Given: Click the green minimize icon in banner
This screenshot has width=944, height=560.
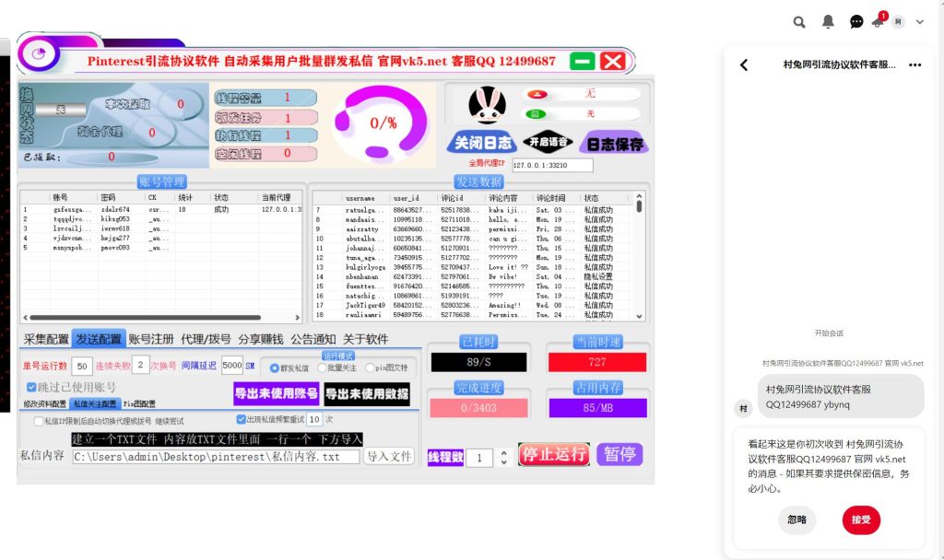Looking at the screenshot, I should (x=582, y=61).
